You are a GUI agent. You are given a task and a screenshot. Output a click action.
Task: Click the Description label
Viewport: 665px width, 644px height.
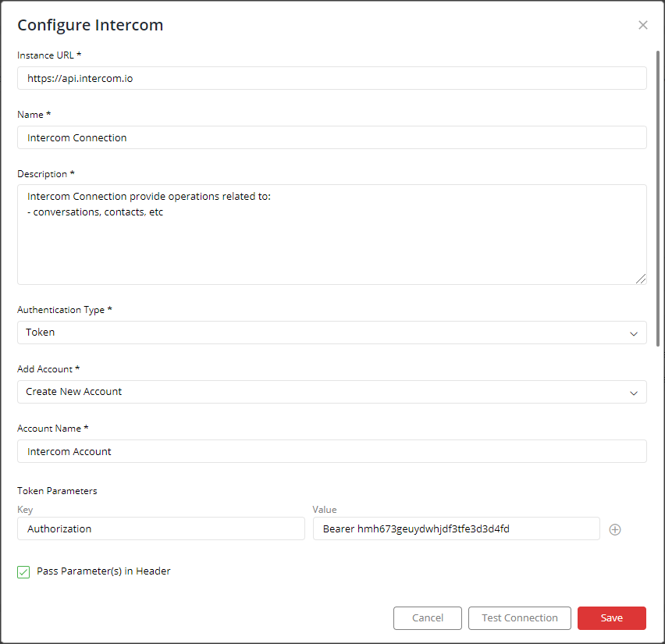coord(46,174)
